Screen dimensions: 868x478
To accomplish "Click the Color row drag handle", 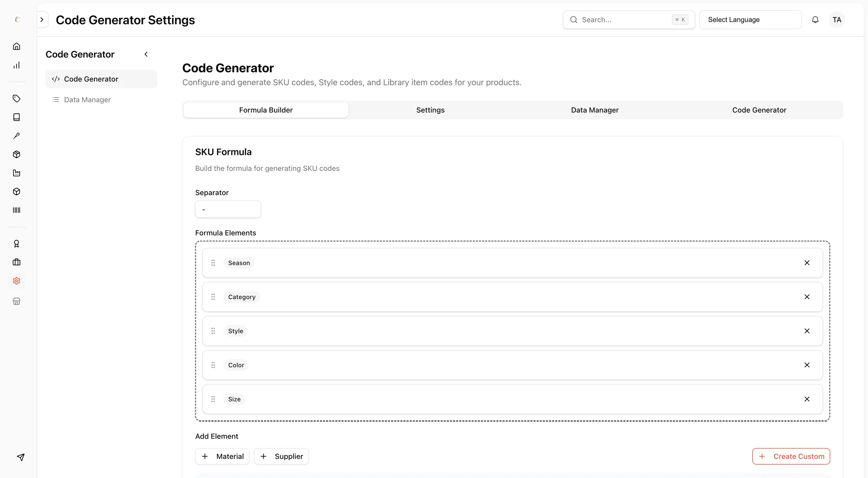I will (x=213, y=365).
